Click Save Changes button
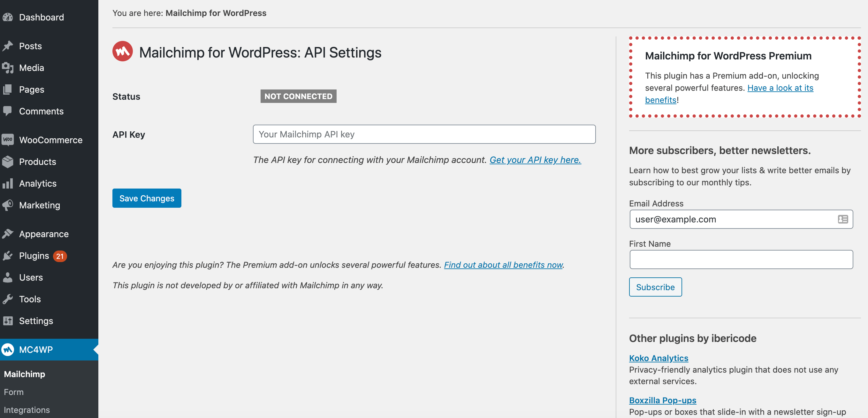 146,197
